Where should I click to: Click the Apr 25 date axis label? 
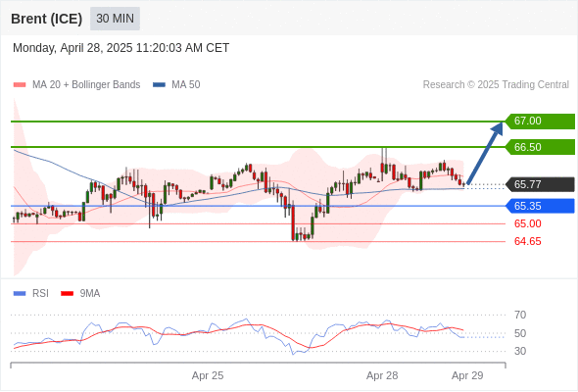tap(208, 375)
